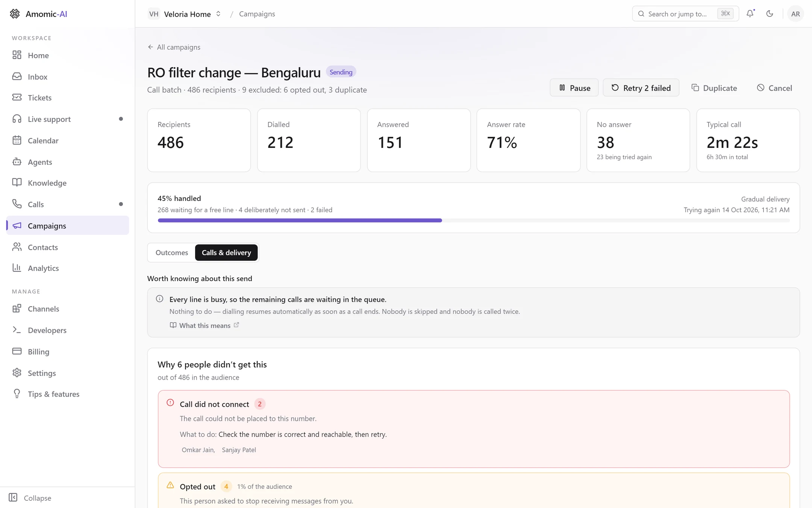
Task: Open Inbox in the sidebar
Action: click(68, 77)
